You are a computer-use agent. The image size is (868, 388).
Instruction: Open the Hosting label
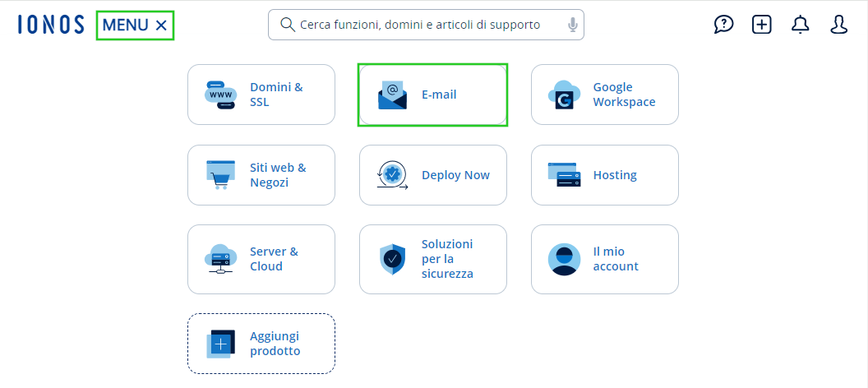[x=615, y=175]
